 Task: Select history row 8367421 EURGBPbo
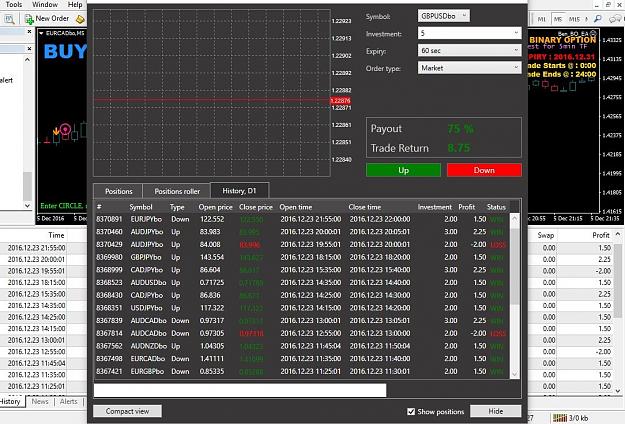(301, 371)
